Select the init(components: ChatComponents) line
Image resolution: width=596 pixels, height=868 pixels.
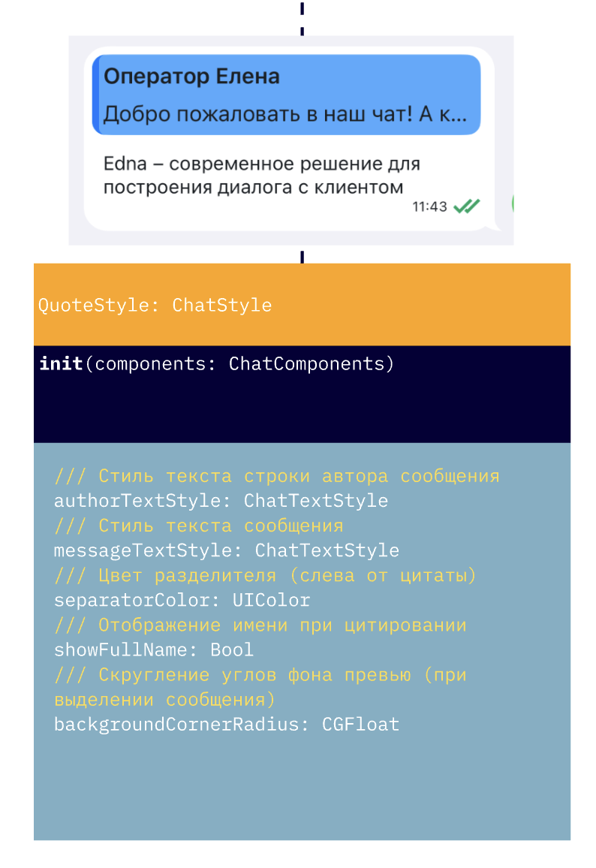point(216,364)
